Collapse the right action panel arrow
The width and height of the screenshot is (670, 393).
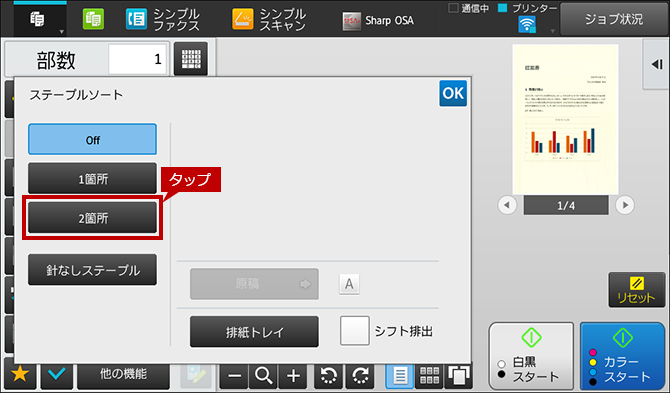(656, 65)
